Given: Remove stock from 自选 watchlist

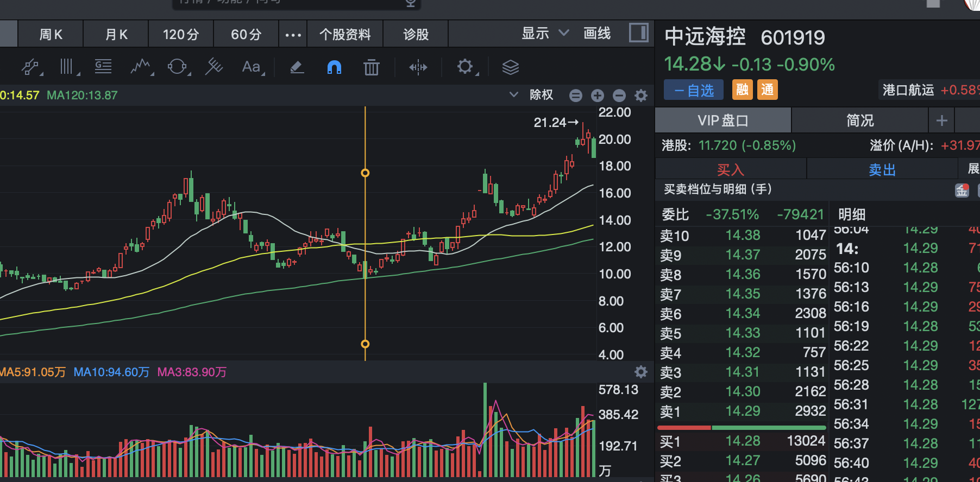Looking at the screenshot, I should (x=694, y=90).
